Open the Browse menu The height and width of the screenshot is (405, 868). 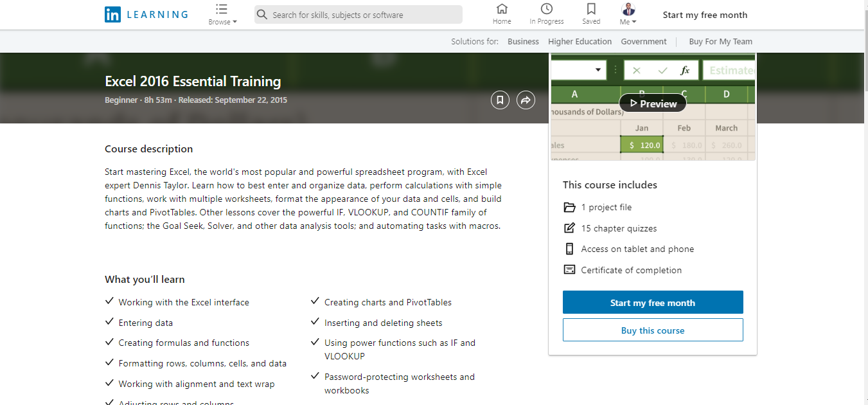[x=222, y=15]
